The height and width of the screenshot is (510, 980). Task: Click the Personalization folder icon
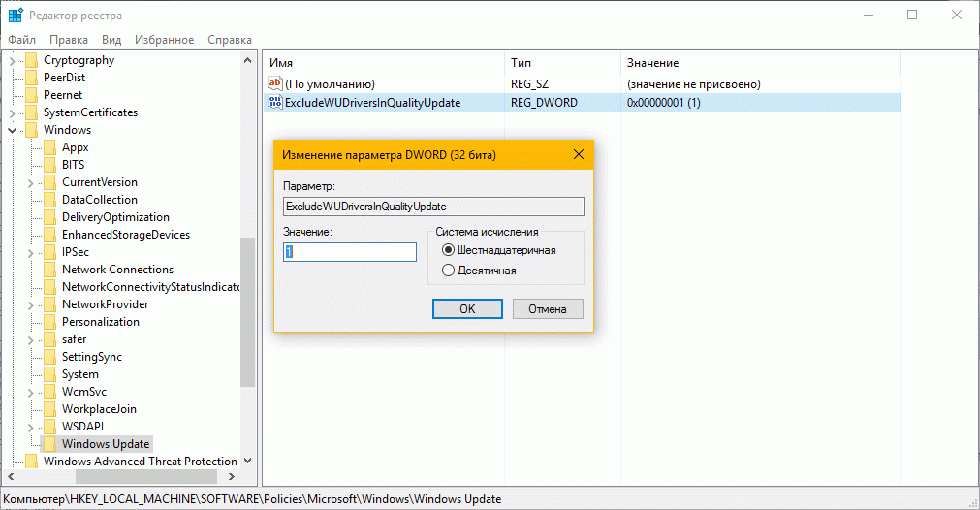pyautogui.click(x=49, y=322)
